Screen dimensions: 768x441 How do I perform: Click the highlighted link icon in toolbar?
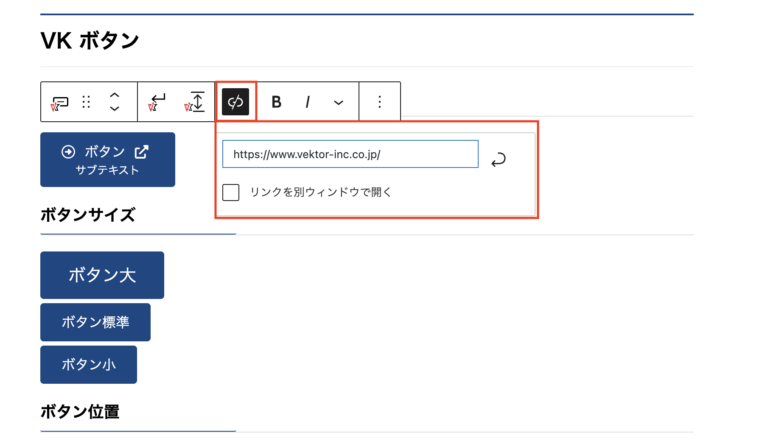pos(235,102)
